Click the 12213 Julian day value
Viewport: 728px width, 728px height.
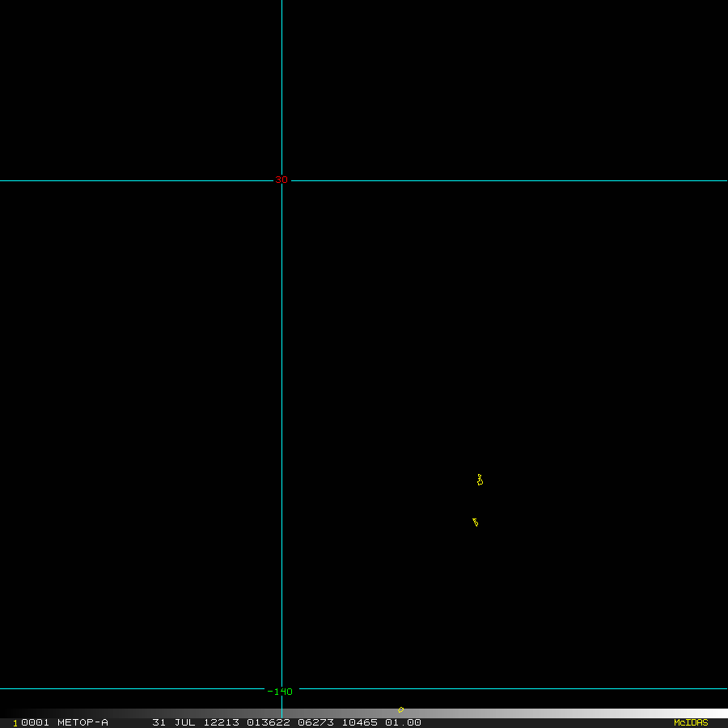coord(222,722)
